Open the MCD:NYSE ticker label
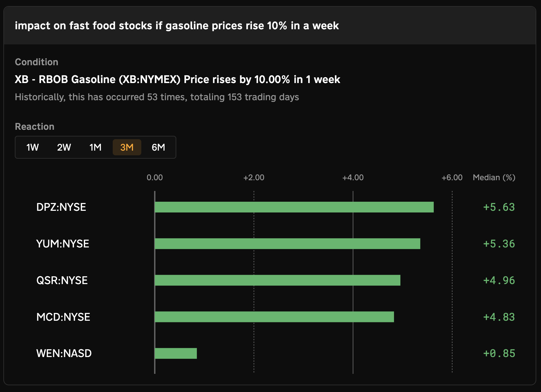The image size is (541, 392). tap(63, 317)
